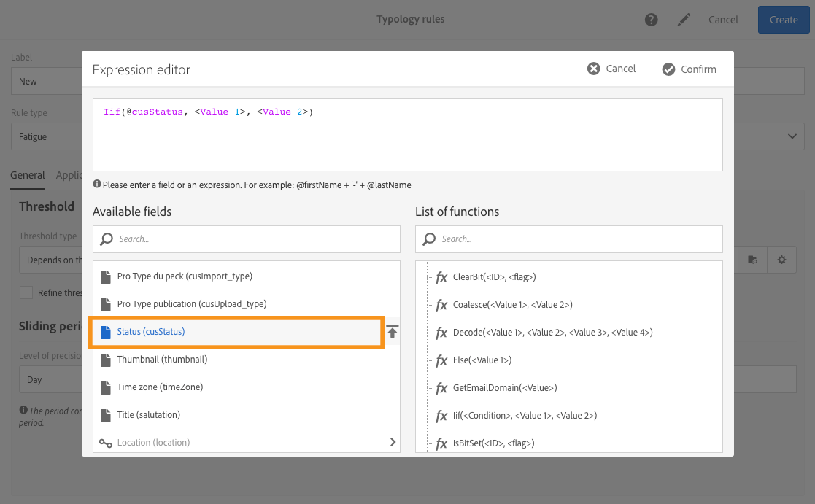Viewport: 815px width, 504px height.
Task: Open the dropdown arrow at right edge
Action: coord(792,136)
